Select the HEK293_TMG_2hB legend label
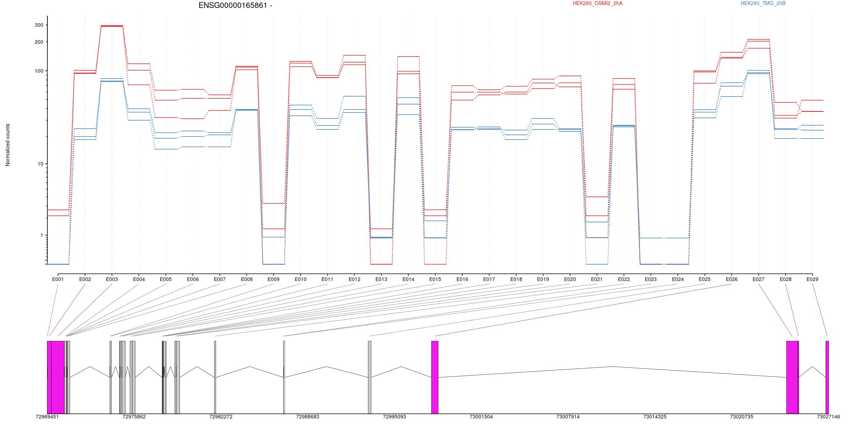Screen dimensions: 868x434 [763, 3]
